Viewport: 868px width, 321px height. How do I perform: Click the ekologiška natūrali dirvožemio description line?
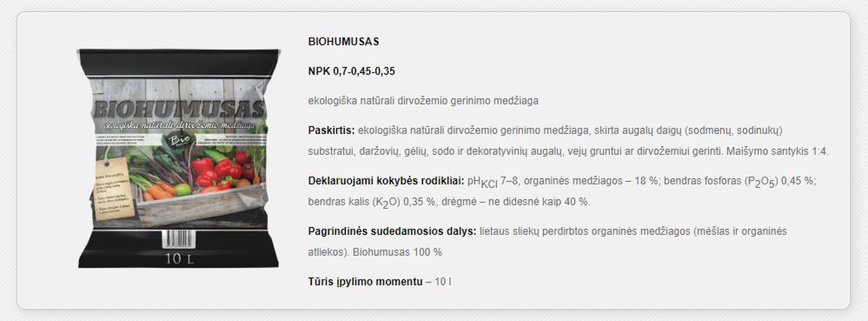(423, 101)
